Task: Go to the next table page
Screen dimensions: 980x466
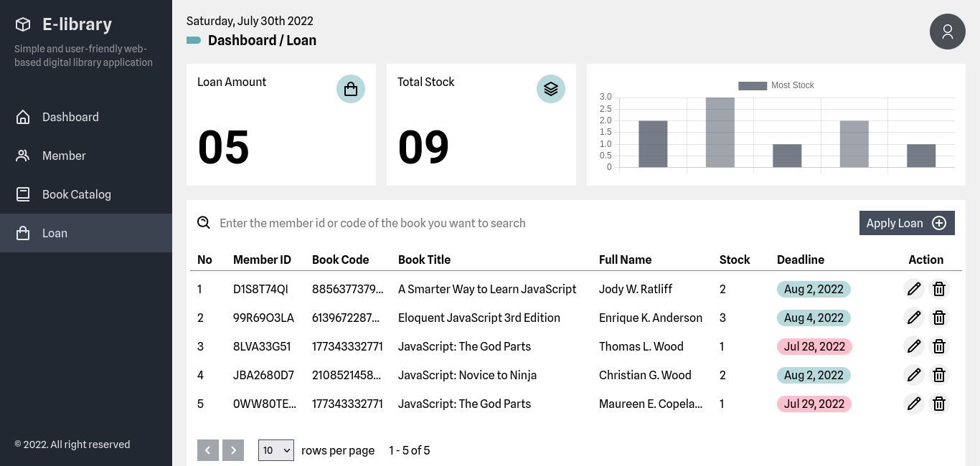Action: coord(233,450)
